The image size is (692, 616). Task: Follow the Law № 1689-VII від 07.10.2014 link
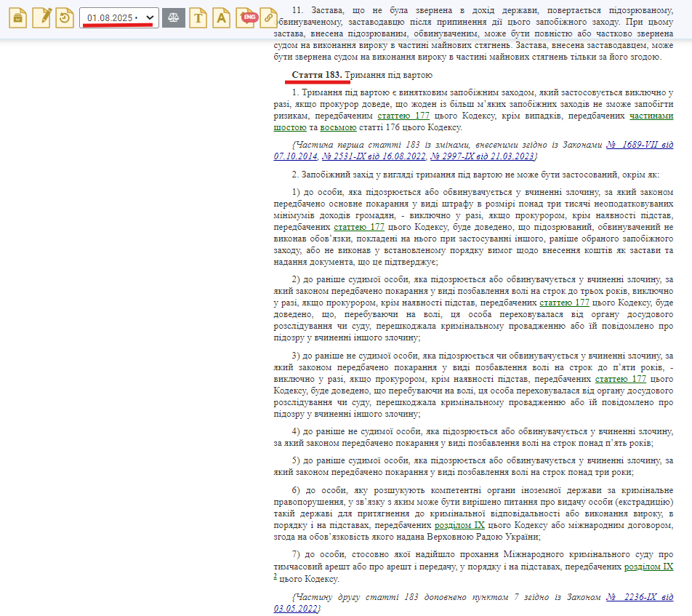640,144
